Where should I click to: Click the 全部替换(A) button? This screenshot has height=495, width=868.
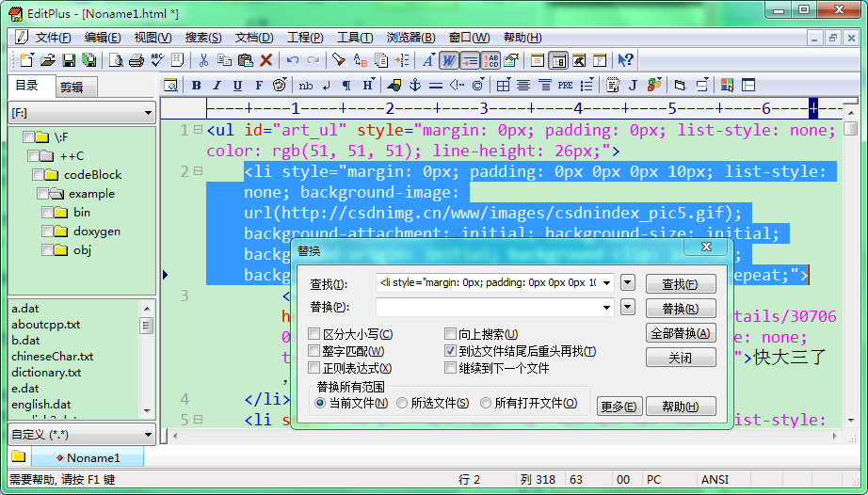click(x=681, y=333)
